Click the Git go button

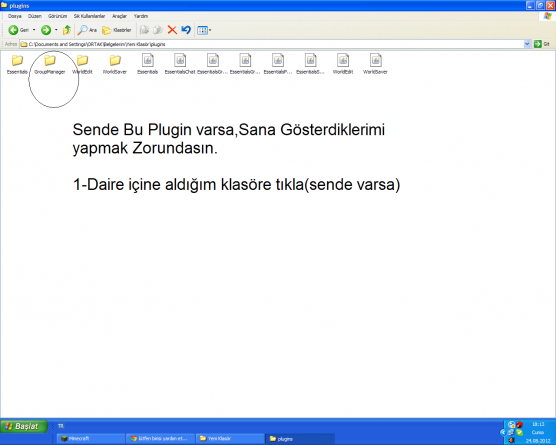click(x=542, y=44)
